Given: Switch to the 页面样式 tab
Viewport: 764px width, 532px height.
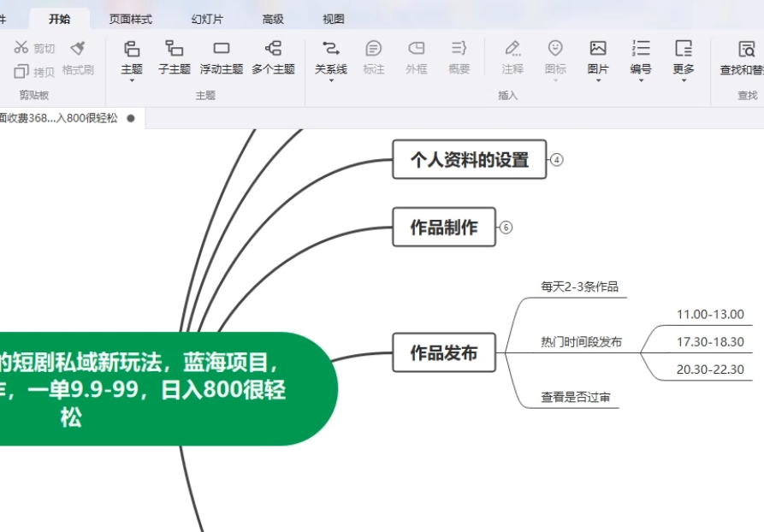Looking at the screenshot, I should [x=131, y=19].
